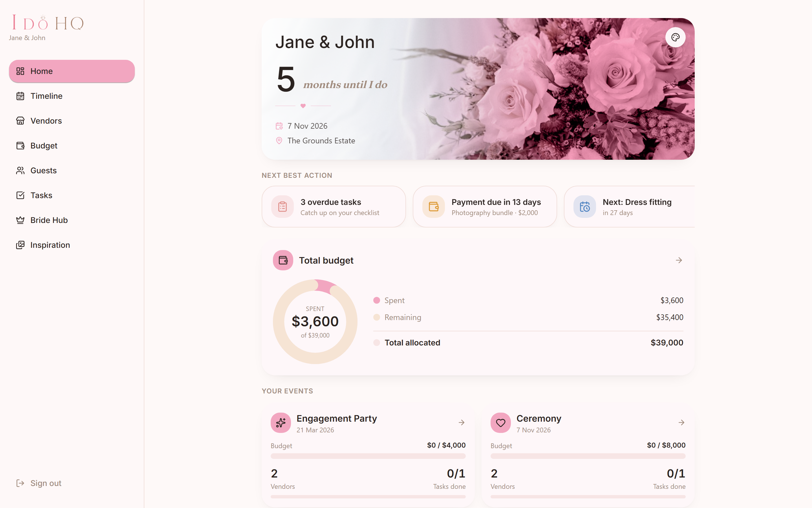Click 'Photography bundle · $2,000' subtitle
Screen dimensions: 812x508
(x=495, y=213)
